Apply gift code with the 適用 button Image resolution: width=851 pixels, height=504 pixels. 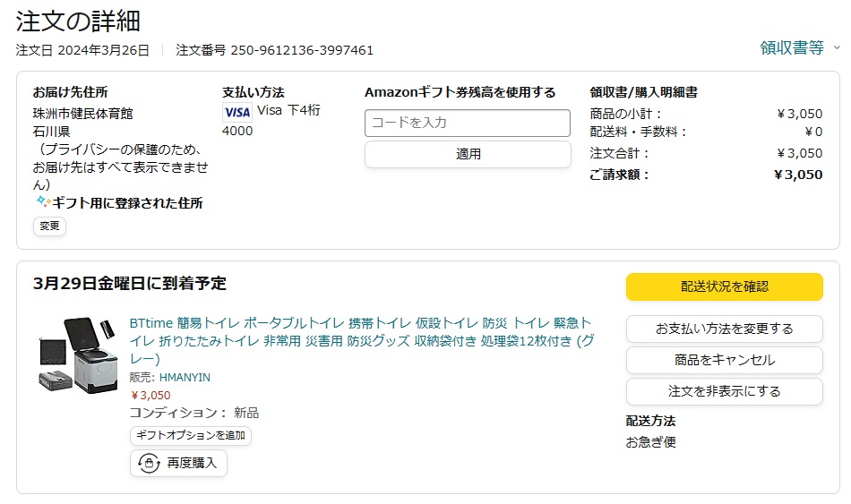pos(468,154)
